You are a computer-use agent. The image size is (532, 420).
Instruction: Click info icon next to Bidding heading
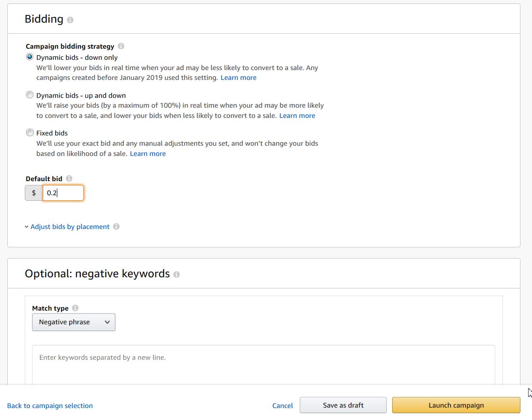point(70,20)
